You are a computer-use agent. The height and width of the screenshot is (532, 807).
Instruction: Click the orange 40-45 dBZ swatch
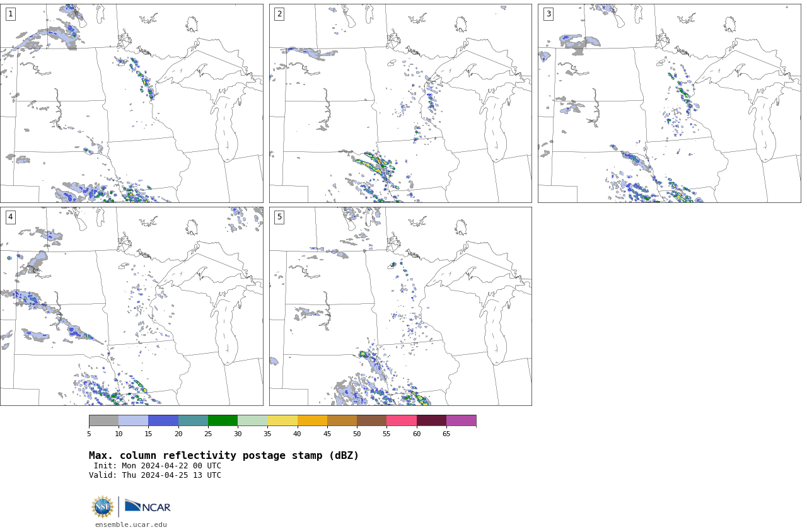[312, 420]
